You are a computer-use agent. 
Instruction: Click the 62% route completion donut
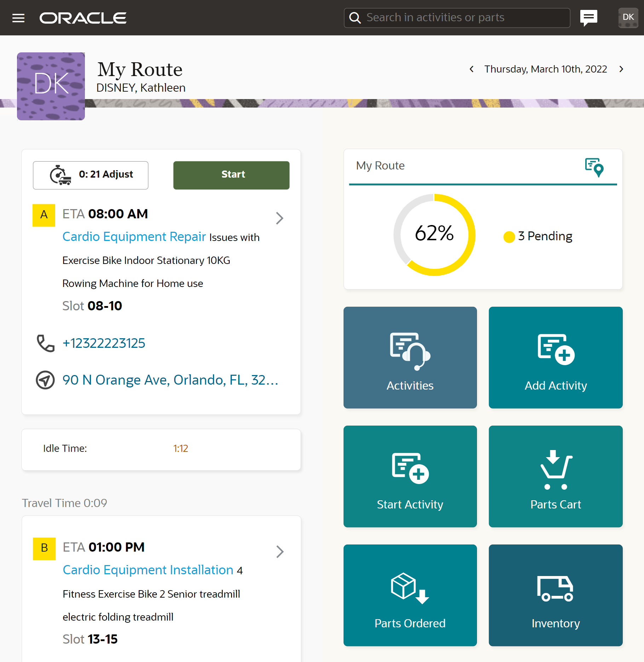pos(433,234)
